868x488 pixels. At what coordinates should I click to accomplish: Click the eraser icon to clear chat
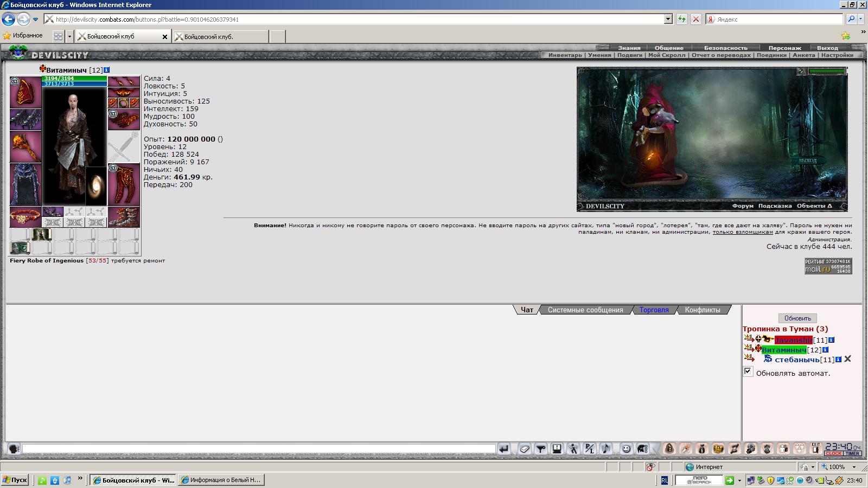coord(524,449)
